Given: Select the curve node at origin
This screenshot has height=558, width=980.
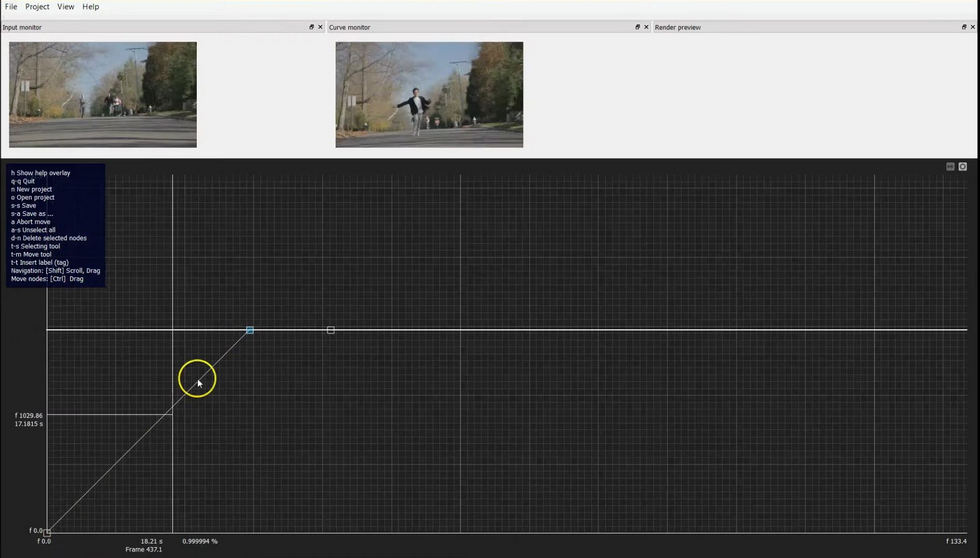Looking at the screenshot, I should tap(47, 533).
